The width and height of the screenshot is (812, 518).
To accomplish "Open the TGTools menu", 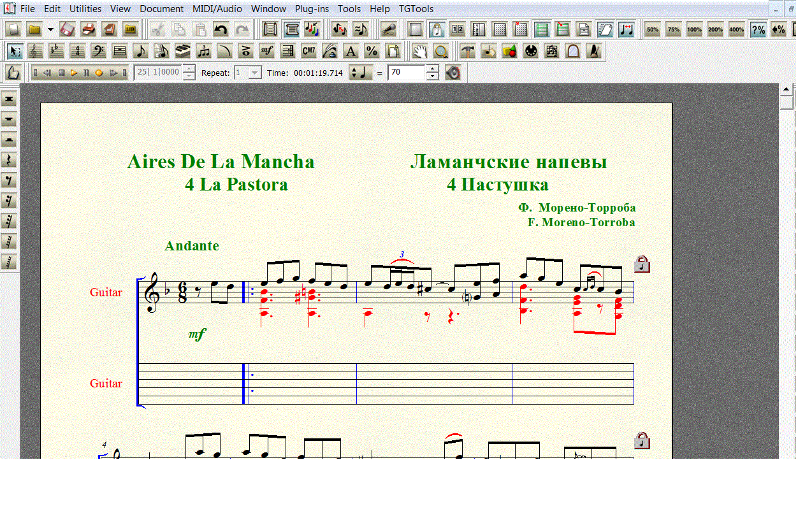I will pyautogui.click(x=416, y=9).
